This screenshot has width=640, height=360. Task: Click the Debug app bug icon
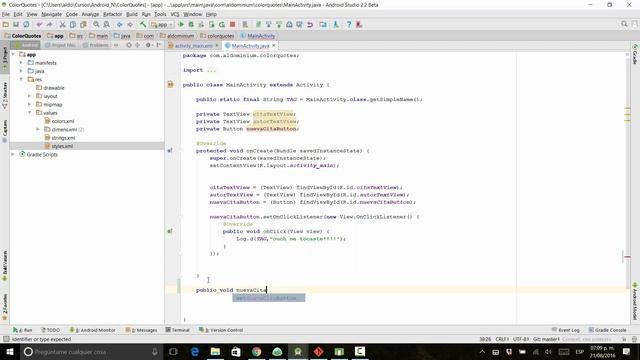[191, 24]
